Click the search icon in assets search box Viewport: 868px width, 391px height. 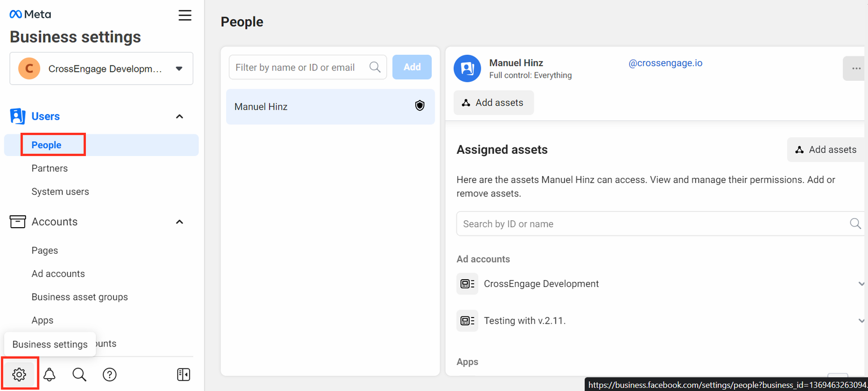point(856,224)
